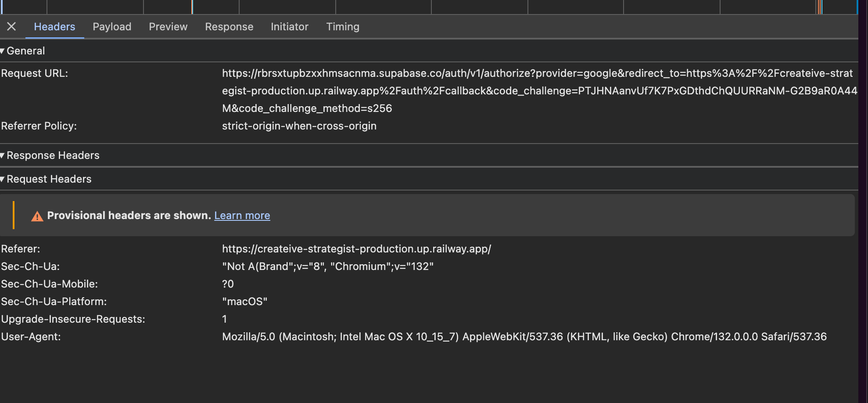
Task: Switch to the Payload tab
Action: 112,27
